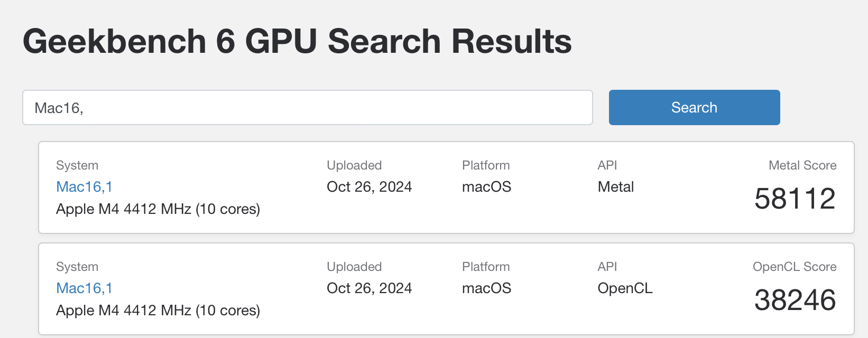The height and width of the screenshot is (338, 868).
Task: Click the Oct 26, 2024 upload date in second result
Action: [369, 288]
